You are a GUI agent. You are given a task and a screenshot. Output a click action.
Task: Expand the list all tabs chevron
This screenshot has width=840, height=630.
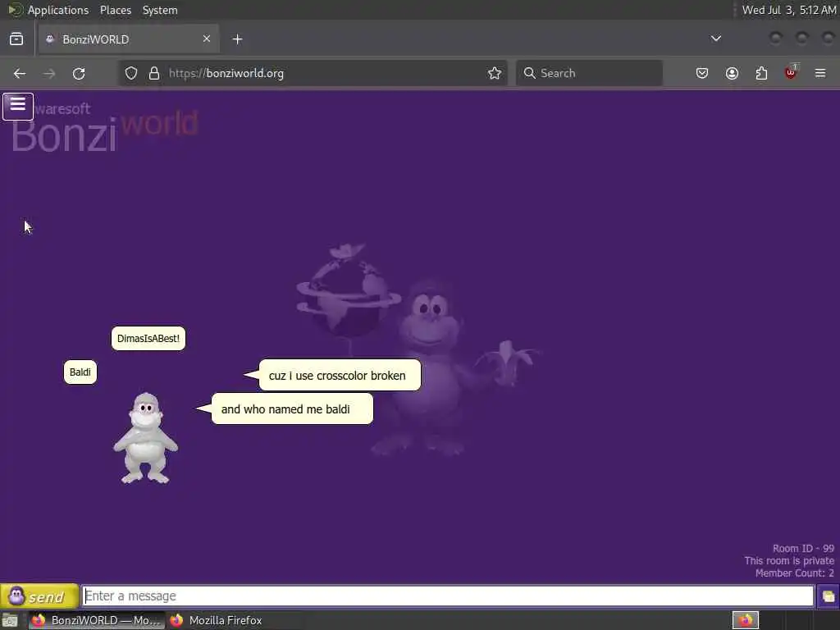click(x=715, y=39)
